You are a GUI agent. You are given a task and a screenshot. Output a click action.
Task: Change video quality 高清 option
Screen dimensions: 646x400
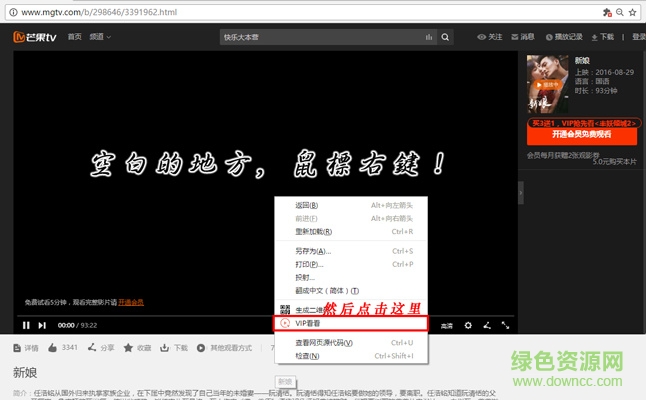pyautogui.click(x=447, y=326)
